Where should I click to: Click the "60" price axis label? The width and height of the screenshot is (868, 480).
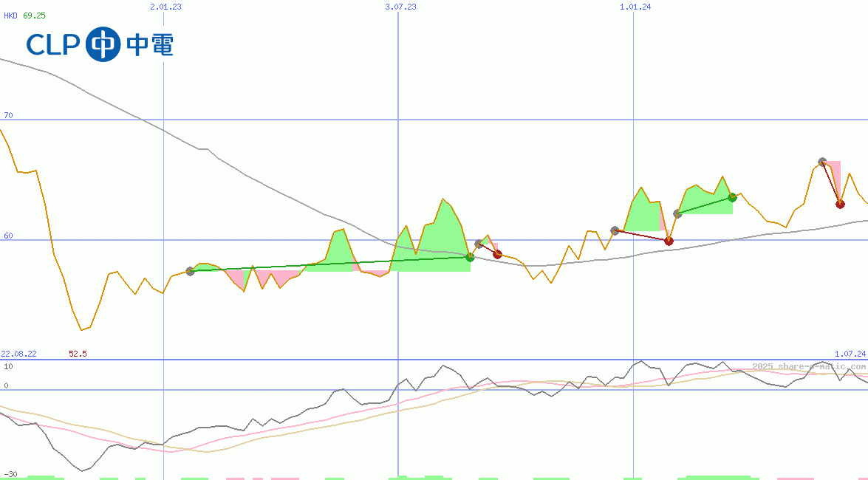[x=8, y=236]
